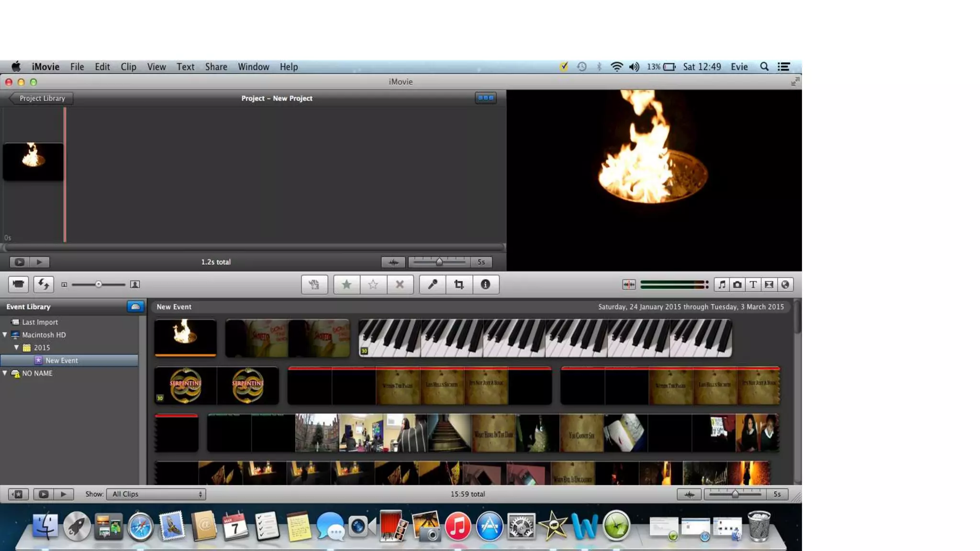980x551 pixels.
Task: Select the fire clip in event browser
Action: (x=186, y=338)
